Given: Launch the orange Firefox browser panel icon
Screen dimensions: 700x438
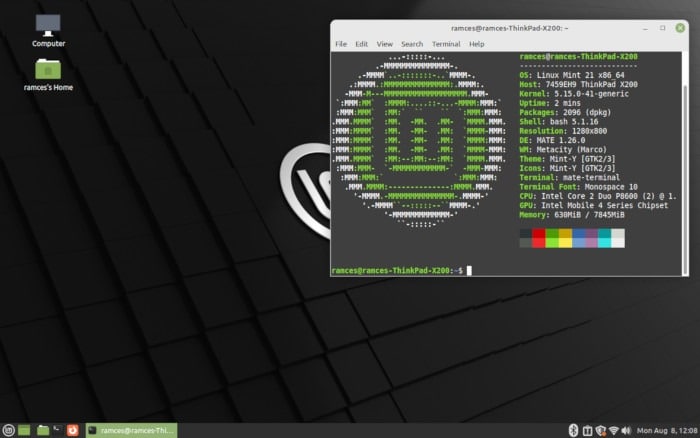Looking at the screenshot, I should pyautogui.click(x=72, y=430).
